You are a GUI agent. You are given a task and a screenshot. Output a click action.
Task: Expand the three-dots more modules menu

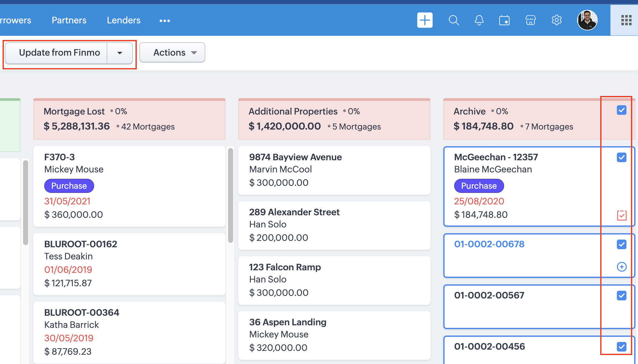165,21
